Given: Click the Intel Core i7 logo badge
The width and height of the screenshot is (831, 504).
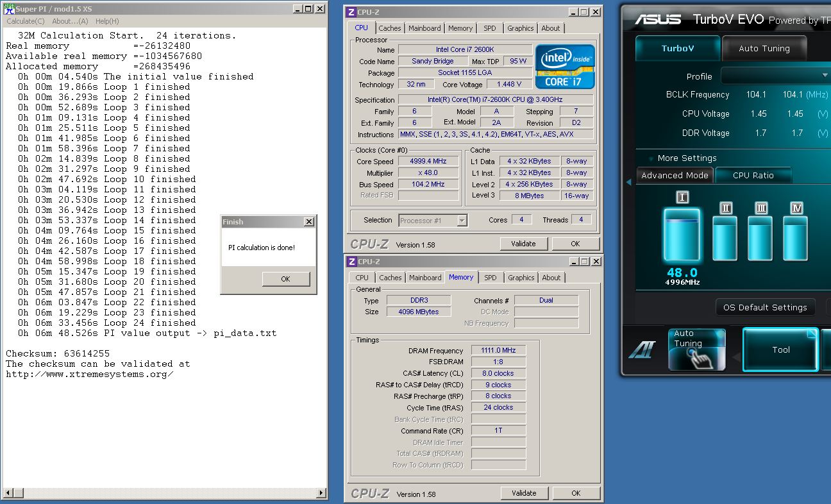Looking at the screenshot, I should tap(565, 67).
